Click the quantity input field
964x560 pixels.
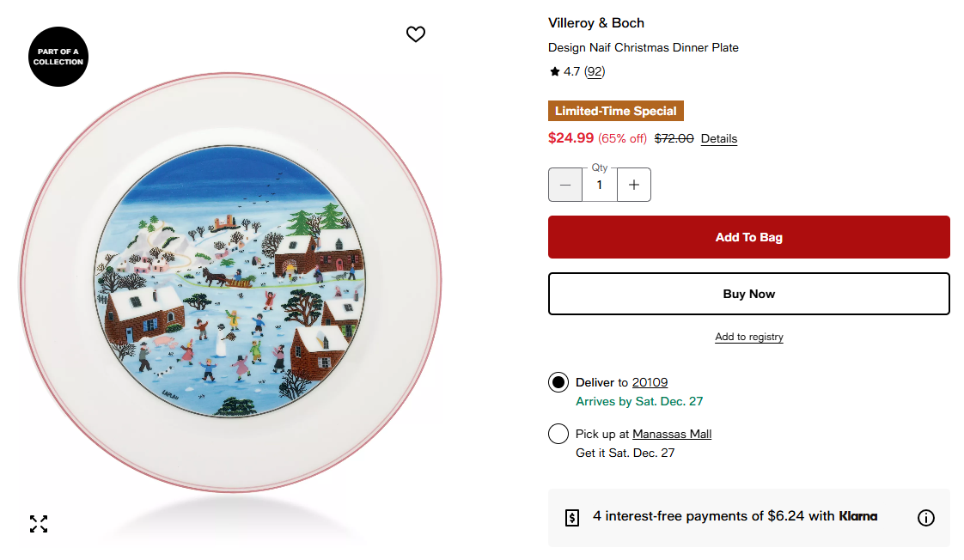click(x=600, y=185)
